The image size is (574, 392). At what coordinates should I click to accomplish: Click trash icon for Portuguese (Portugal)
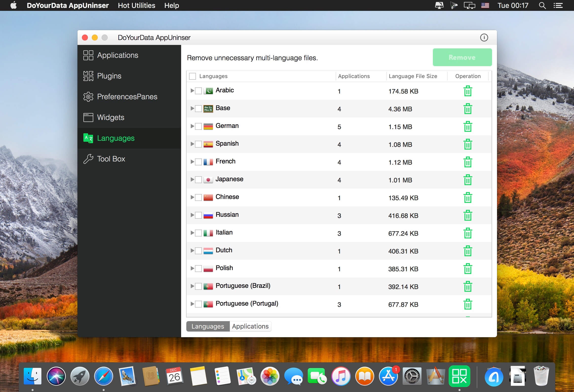pyautogui.click(x=468, y=304)
